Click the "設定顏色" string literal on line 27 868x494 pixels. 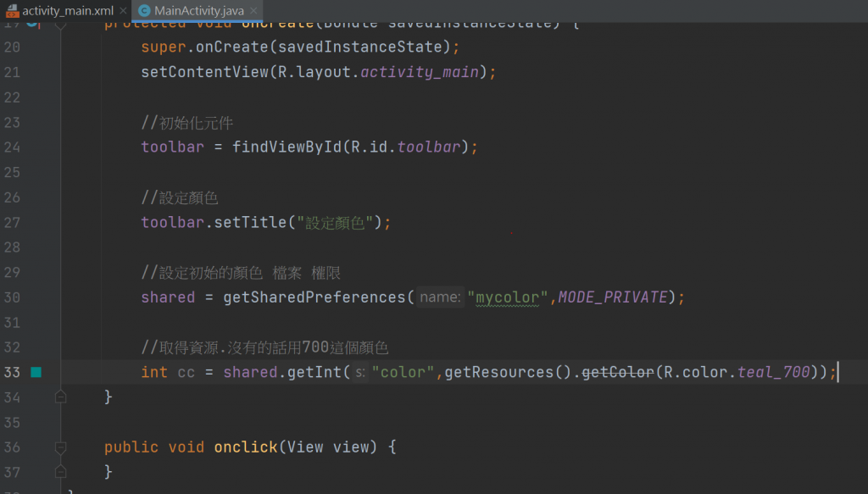pyautogui.click(x=336, y=222)
